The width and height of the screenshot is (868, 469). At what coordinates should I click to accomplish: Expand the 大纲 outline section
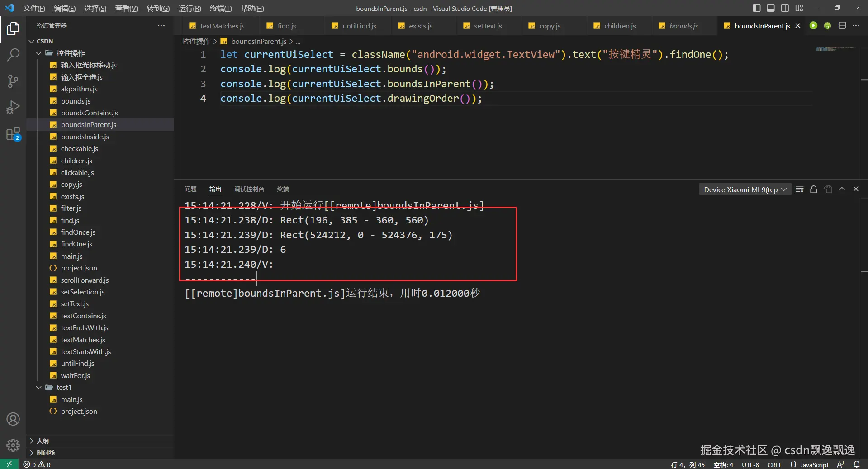pos(43,441)
